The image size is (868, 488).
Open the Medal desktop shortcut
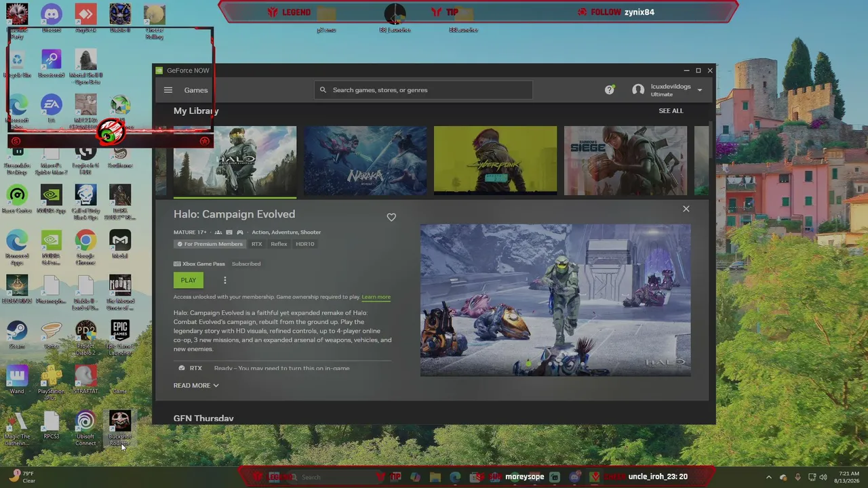tap(120, 245)
